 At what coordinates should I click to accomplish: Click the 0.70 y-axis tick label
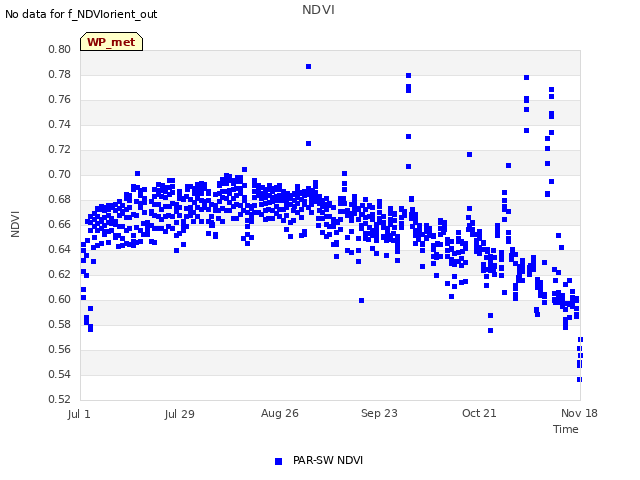[x=59, y=174]
